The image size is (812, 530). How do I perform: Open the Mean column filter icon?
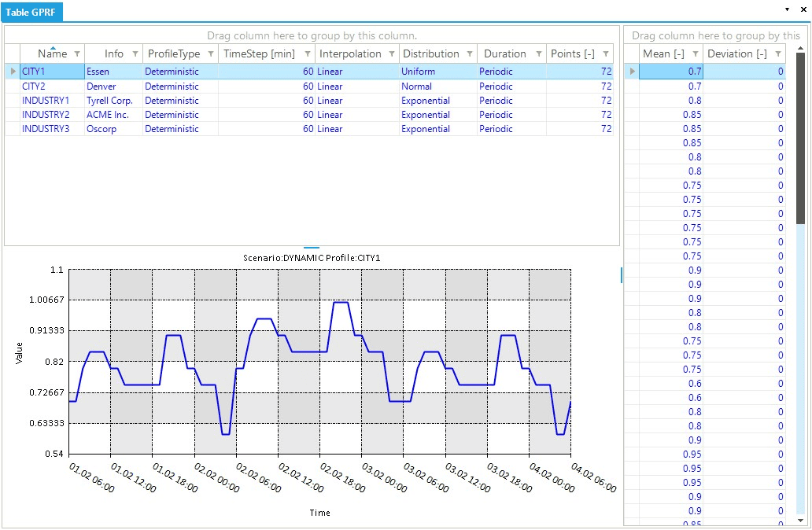pyautogui.click(x=696, y=54)
